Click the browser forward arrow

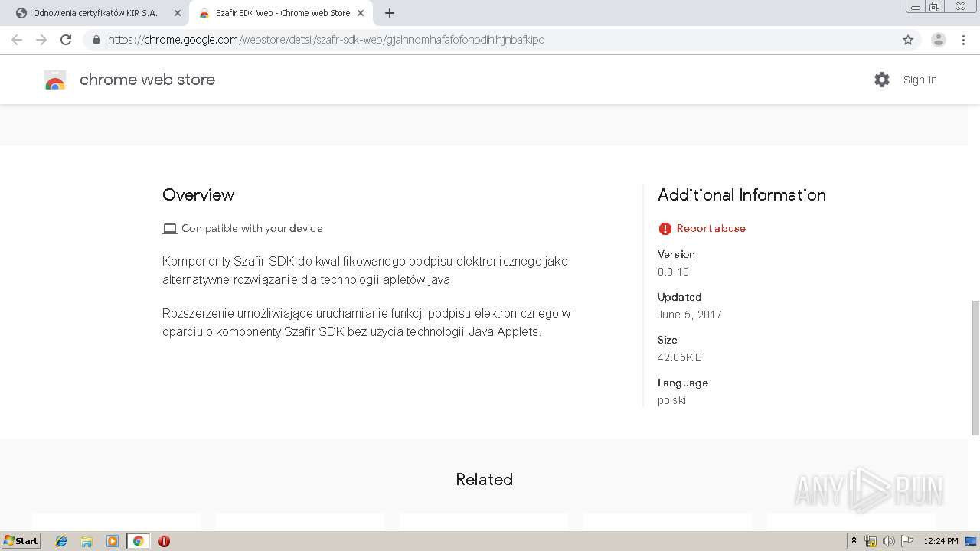41,40
